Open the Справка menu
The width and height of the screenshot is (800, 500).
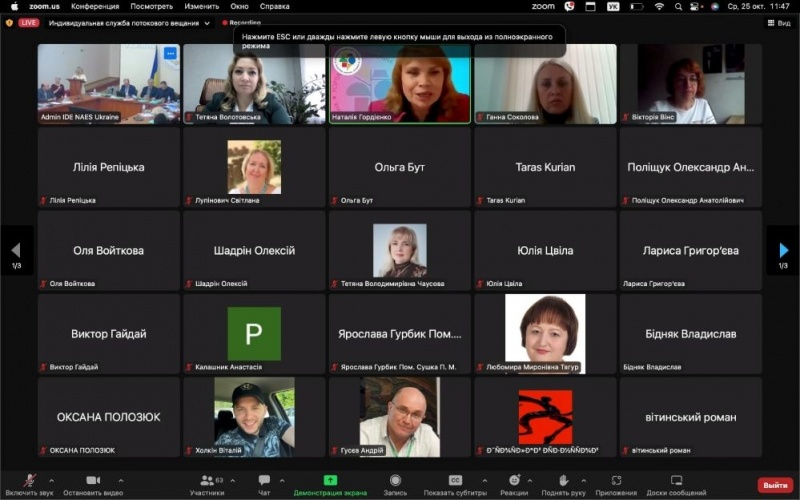pos(274,6)
